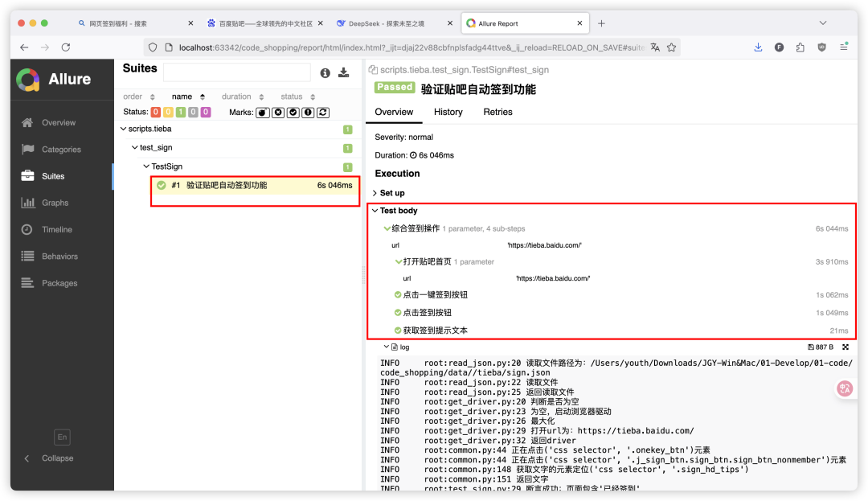Viewport: 868px width, 501px height.
Task: Toggle the passed status filter (green 1)
Action: tap(181, 112)
